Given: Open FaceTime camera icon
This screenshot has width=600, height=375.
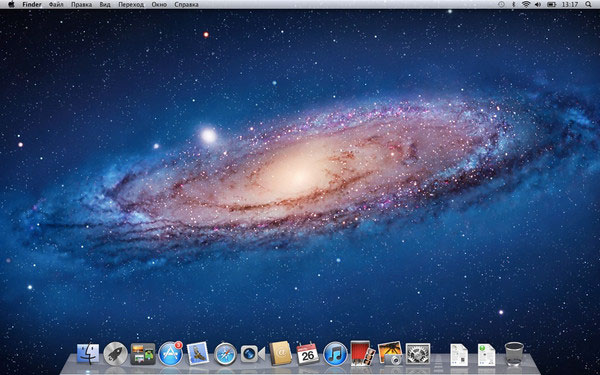Looking at the screenshot, I should (x=253, y=354).
